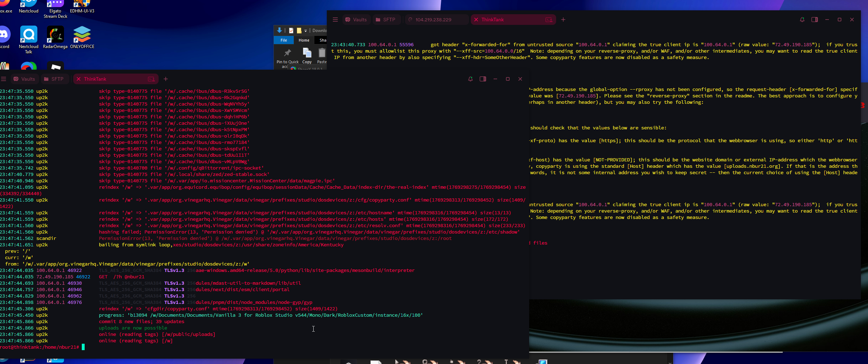Expand File Explorer quick access toolbar dropdown
The width and height of the screenshot is (868, 364).
[305, 31]
